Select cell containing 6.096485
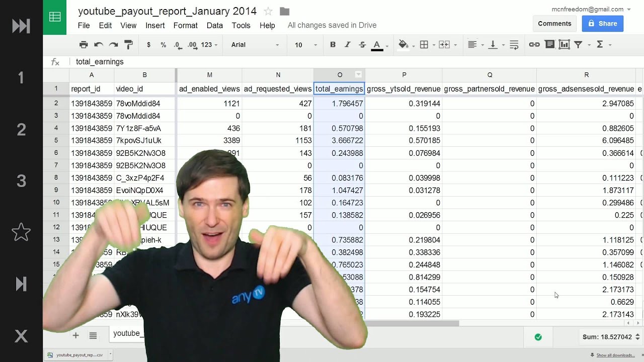This screenshot has height=362, width=644. 586,141
